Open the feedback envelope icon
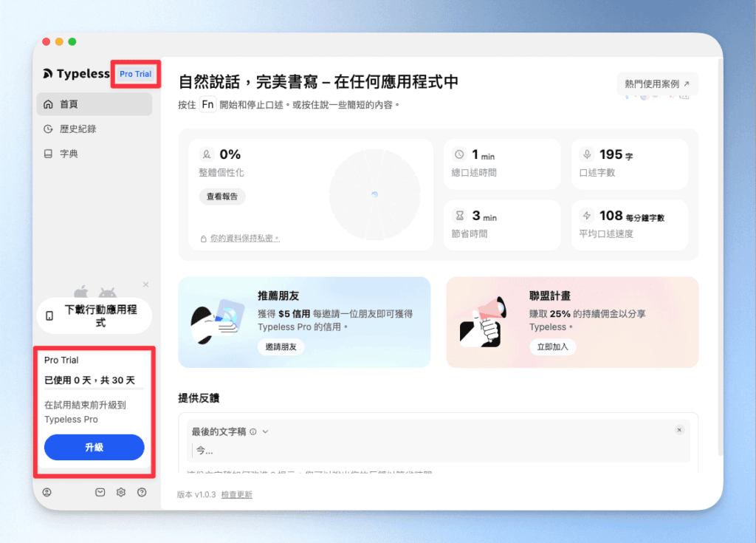This screenshot has width=756, height=543. (x=100, y=492)
